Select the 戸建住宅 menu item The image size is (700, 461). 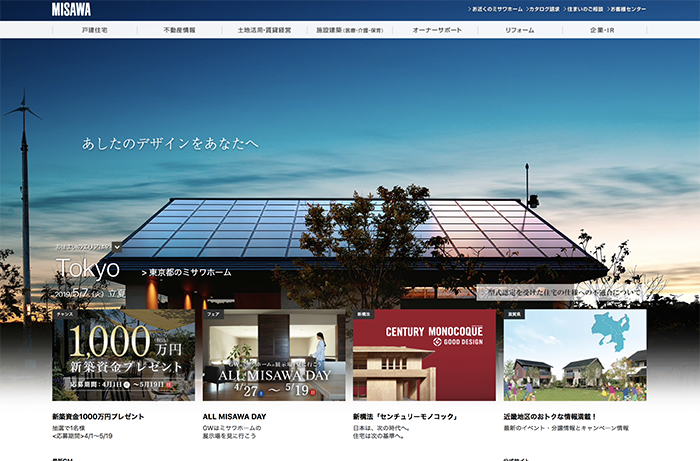point(95,30)
